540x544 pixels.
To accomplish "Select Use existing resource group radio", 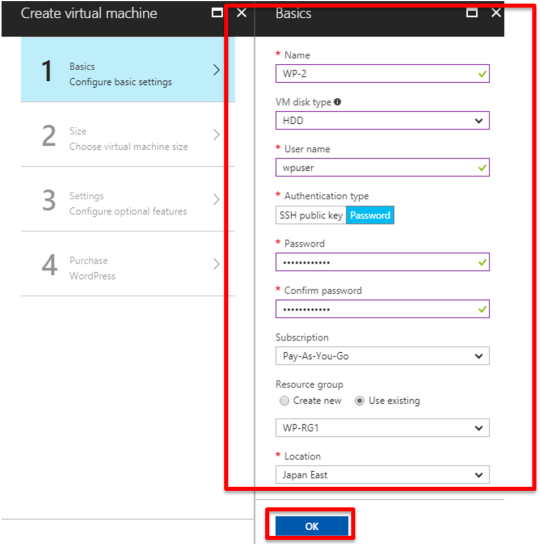I will (360, 401).
